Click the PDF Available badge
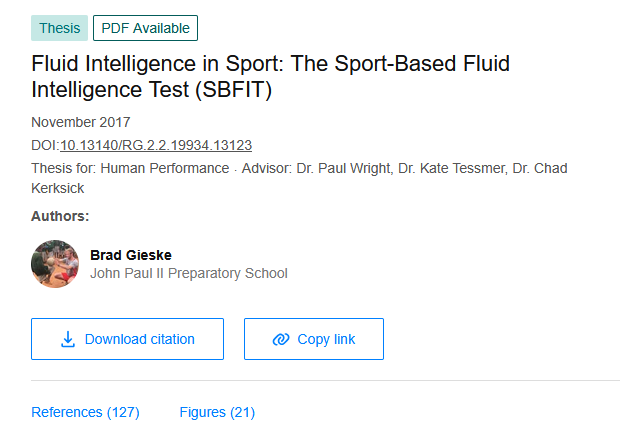 pos(145,28)
